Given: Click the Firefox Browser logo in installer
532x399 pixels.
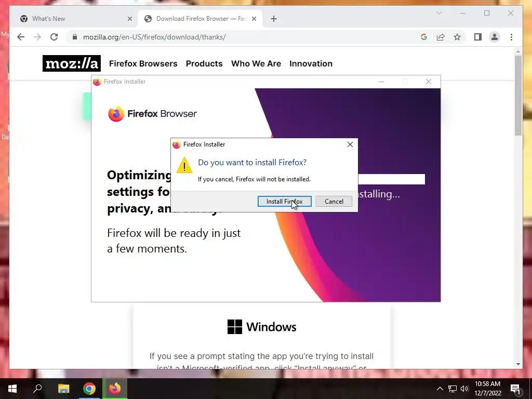Looking at the screenshot, I should tap(152, 114).
